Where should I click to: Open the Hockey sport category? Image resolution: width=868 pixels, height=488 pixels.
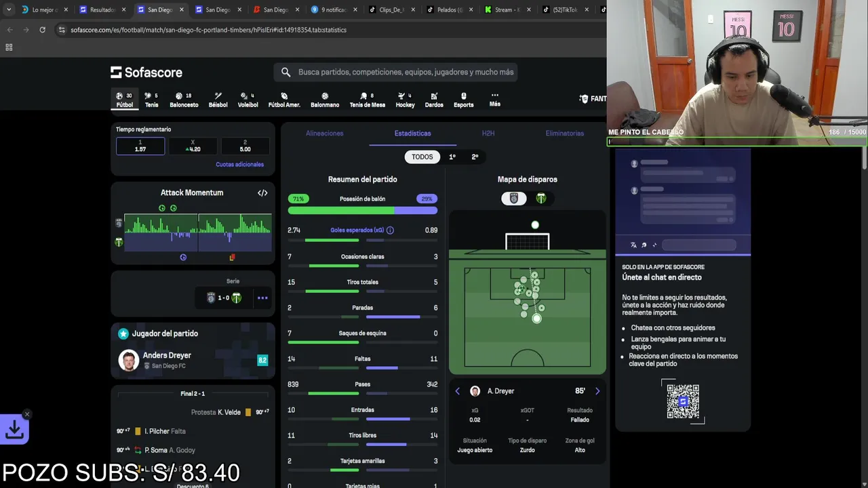coord(405,100)
